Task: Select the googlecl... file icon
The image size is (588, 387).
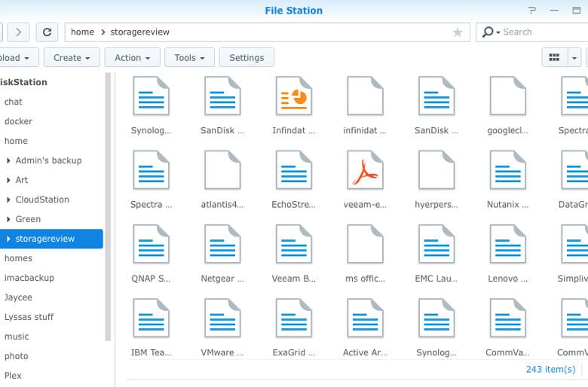Action: (x=508, y=96)
